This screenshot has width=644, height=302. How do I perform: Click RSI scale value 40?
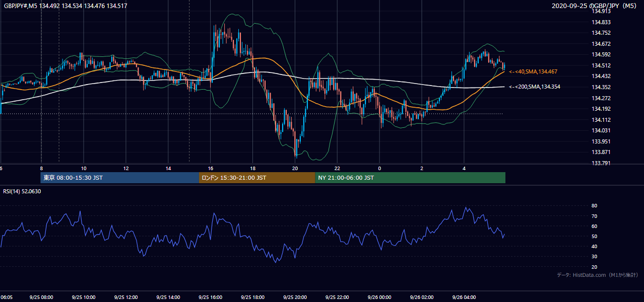[x=595, y=247]
